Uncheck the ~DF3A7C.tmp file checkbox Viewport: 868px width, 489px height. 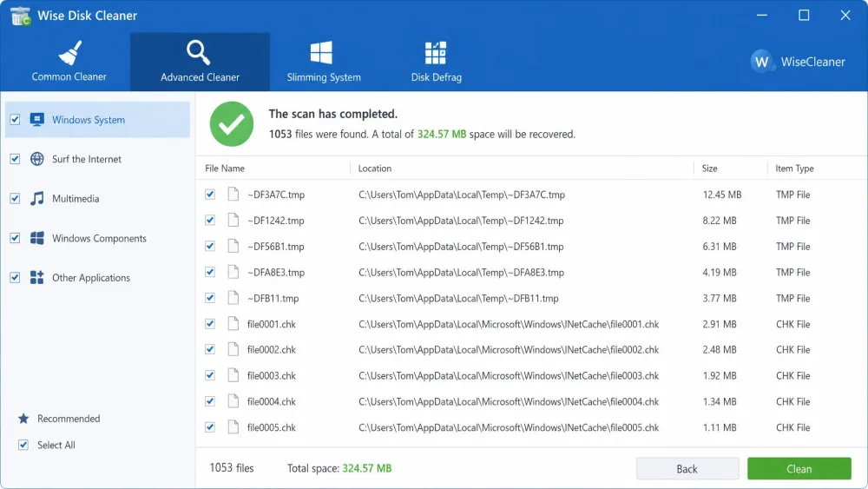pos(210,195)
